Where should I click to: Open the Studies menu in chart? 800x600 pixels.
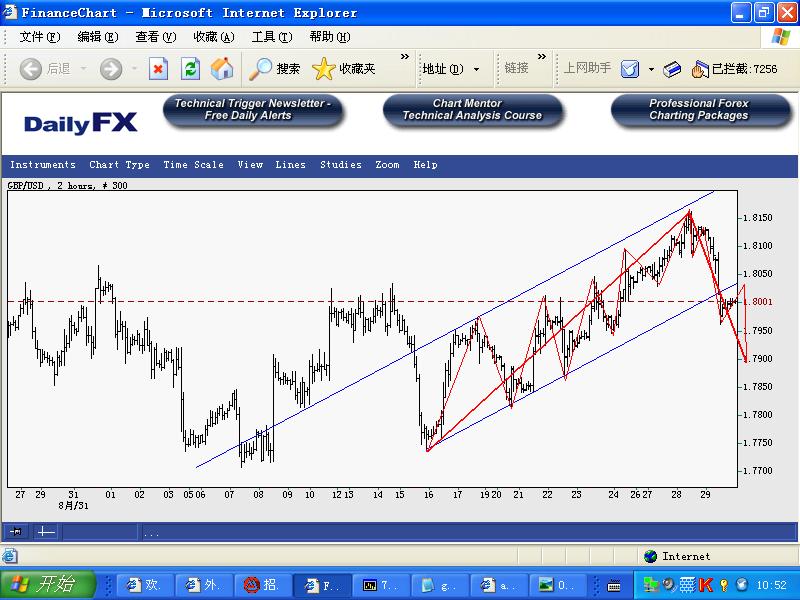point(340,165)
